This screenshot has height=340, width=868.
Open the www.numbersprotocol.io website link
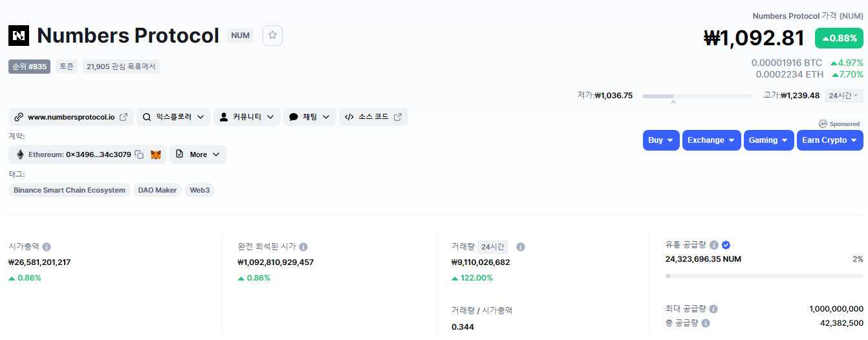coord(71,117)
